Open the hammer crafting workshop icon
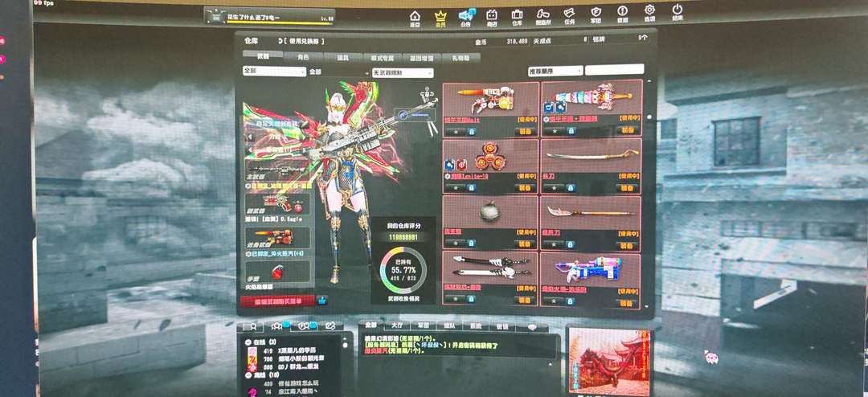 tap(542, 17)
